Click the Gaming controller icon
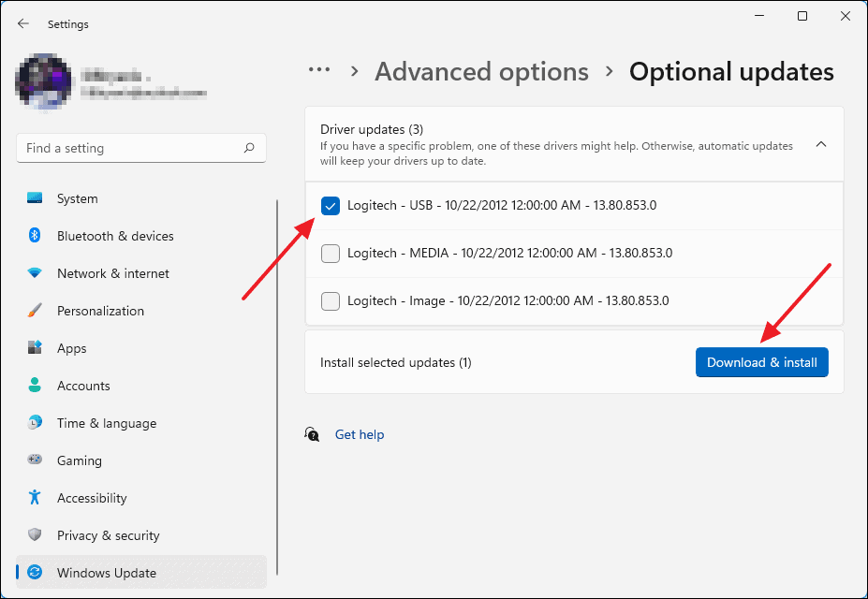Screen dimensions: 868x599 tap(35, 460)
